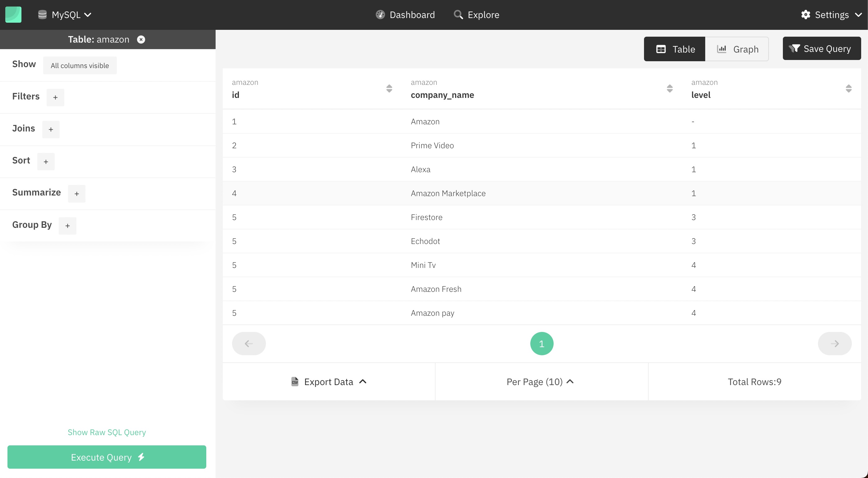
Task: Click id value 2 cell
Action: pos(234,145)
